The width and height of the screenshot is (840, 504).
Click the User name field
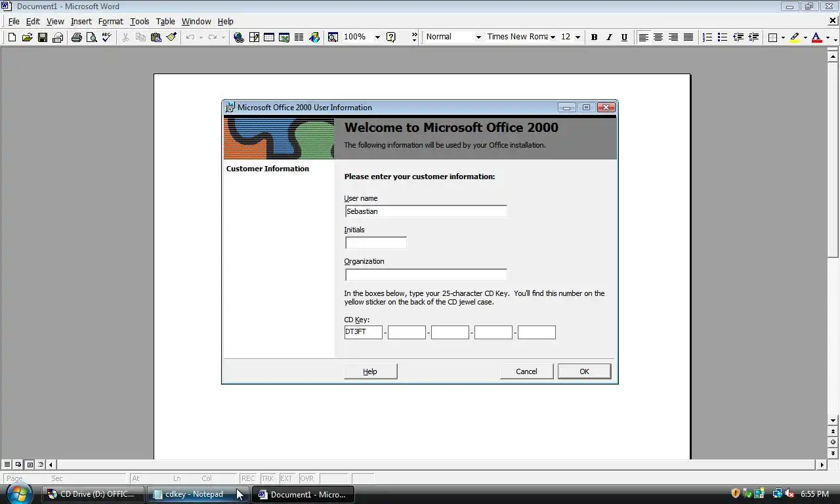tap(426, 211)
